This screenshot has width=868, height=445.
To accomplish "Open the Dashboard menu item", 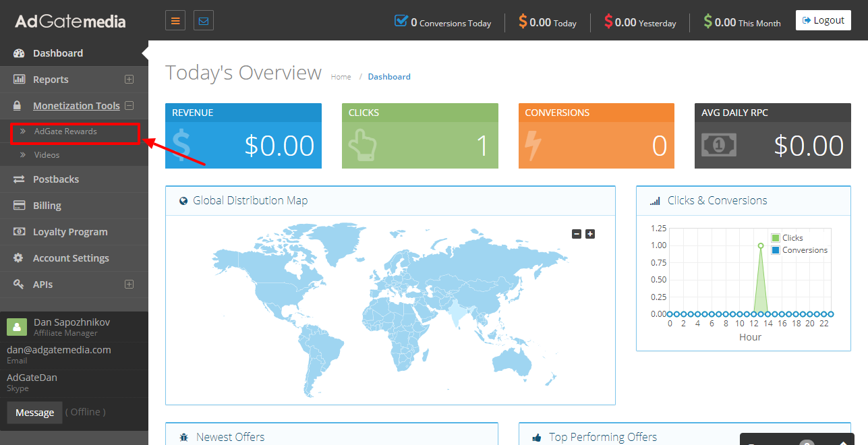I will (74, 53).
